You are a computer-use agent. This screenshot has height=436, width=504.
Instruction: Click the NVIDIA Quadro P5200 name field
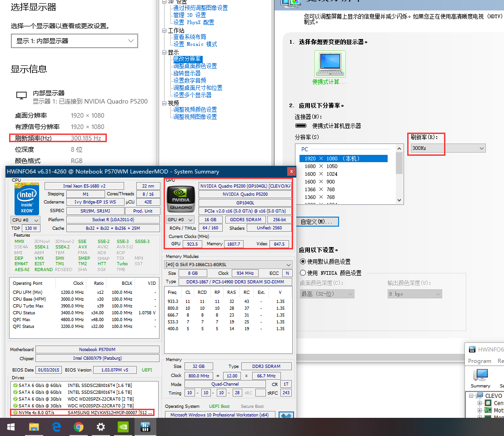[x=245, y=194]
